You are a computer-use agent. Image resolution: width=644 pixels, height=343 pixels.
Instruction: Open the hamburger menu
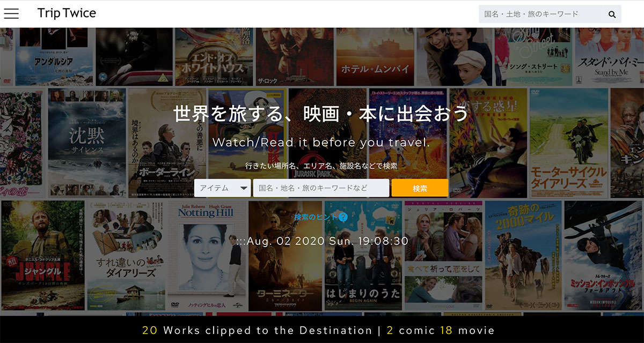(11, 14)
